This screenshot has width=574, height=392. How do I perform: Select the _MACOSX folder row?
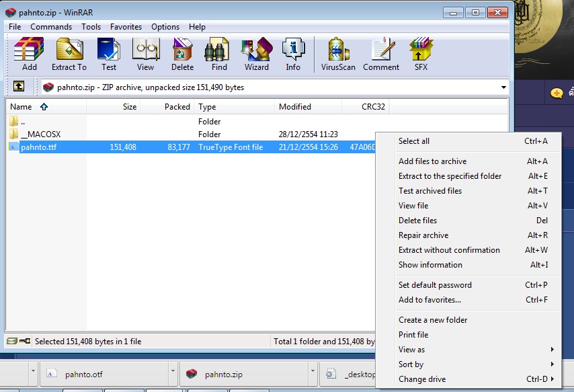click(x=190, y=134)
